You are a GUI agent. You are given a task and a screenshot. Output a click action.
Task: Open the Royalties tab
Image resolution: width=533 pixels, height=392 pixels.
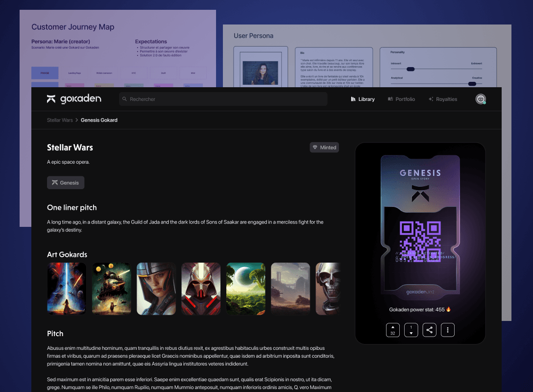tap(443, 99)
